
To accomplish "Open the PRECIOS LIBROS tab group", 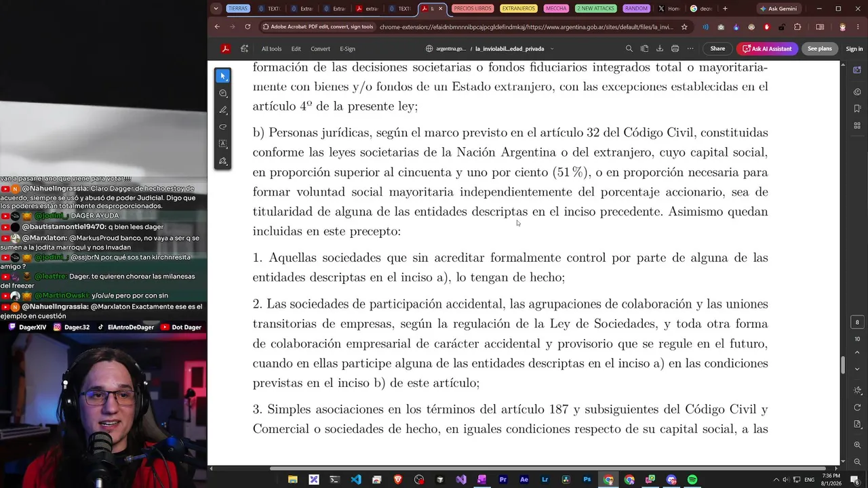I will (473, 9).
